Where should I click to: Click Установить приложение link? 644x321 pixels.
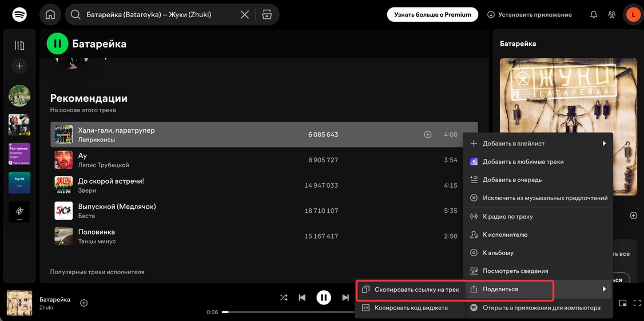pyautogui.click(x=530, y=15)
